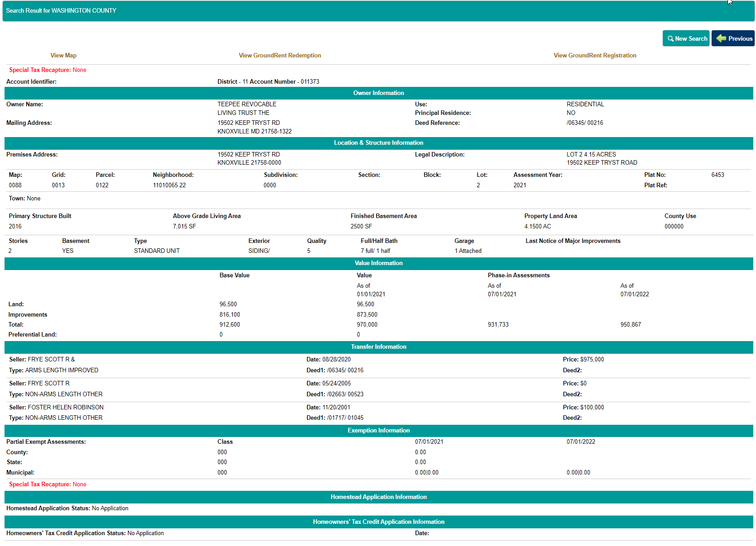Click the top Special Tax Recapture notice
Image resolution: width=756 pixels, height=546 pixels.
click(x=47, y=70)
